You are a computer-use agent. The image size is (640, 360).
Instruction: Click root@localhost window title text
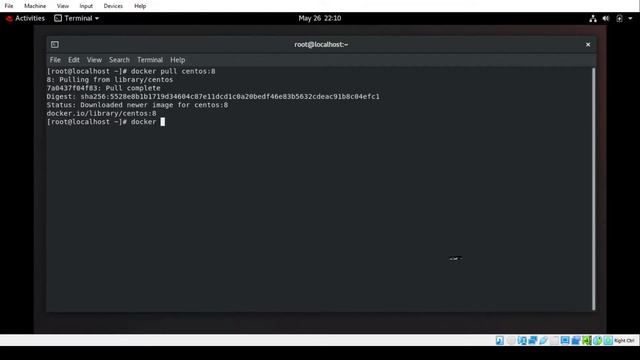point(321,44)
